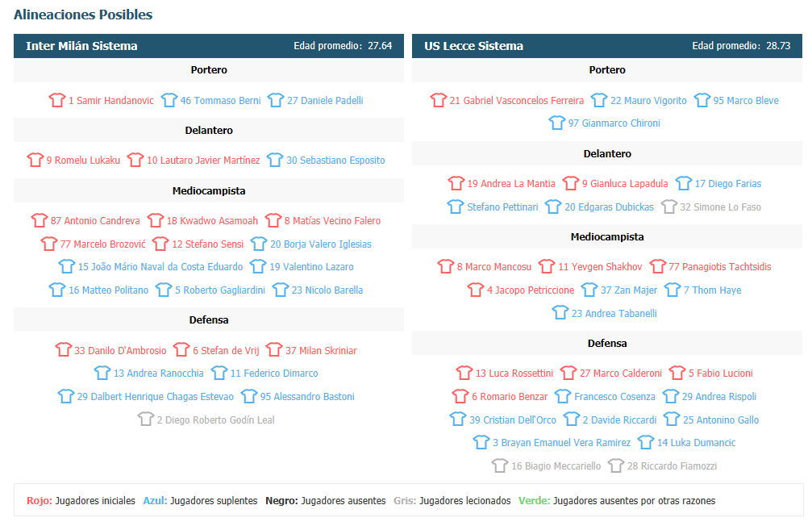
Task: Select player 6 Romario Benzar
Action: pos(510,397)
